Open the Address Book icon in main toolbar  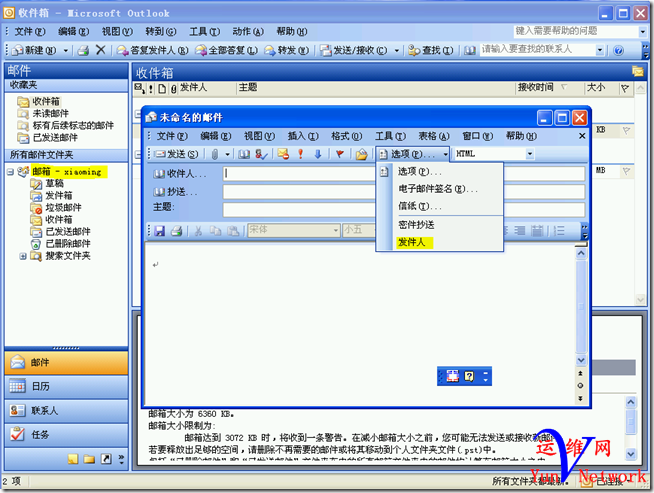[470, 50]
